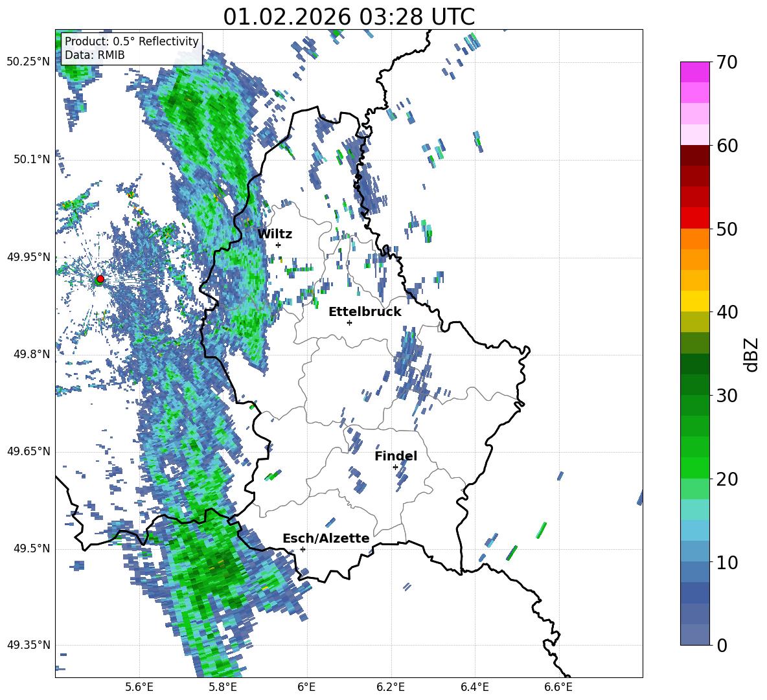Image resolution: width=767 pixels, height=700 pixels.
Task: Click the 49.8°N latitude label
Action: 32,354
